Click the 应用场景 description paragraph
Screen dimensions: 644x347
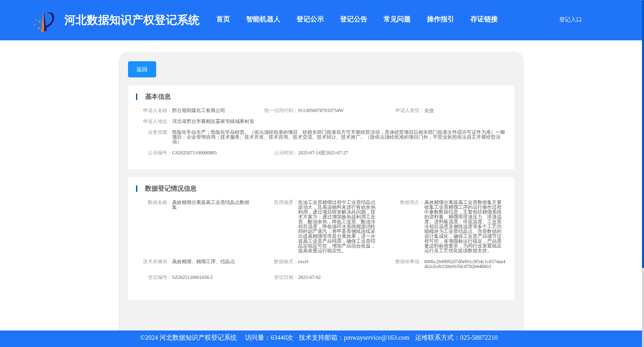337,226
